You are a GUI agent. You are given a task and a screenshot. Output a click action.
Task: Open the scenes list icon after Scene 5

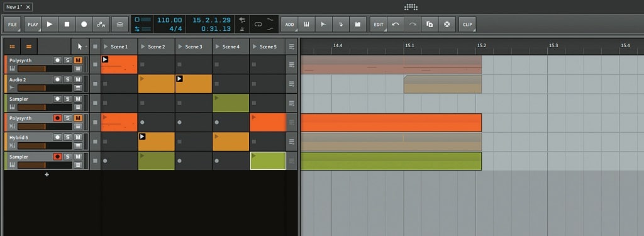[292, 47]
